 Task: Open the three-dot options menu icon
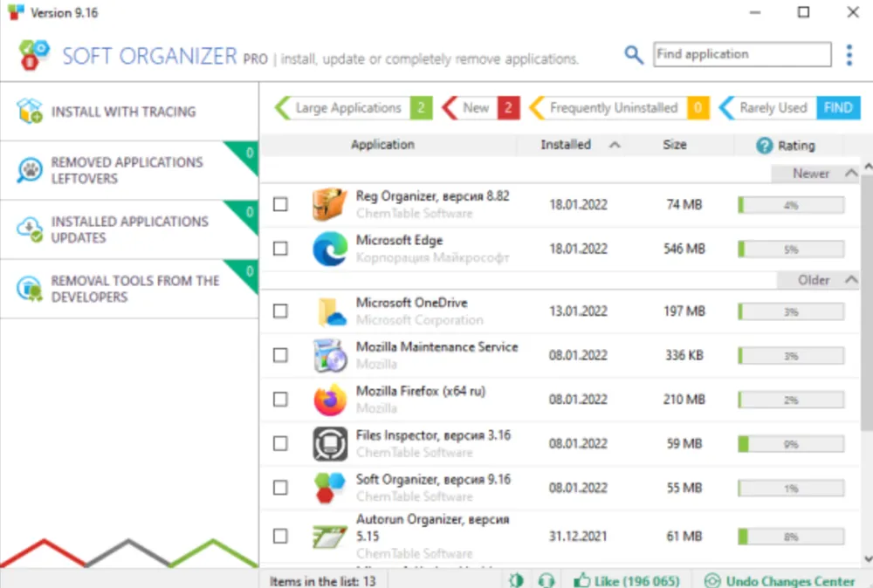tap(849, 54)
